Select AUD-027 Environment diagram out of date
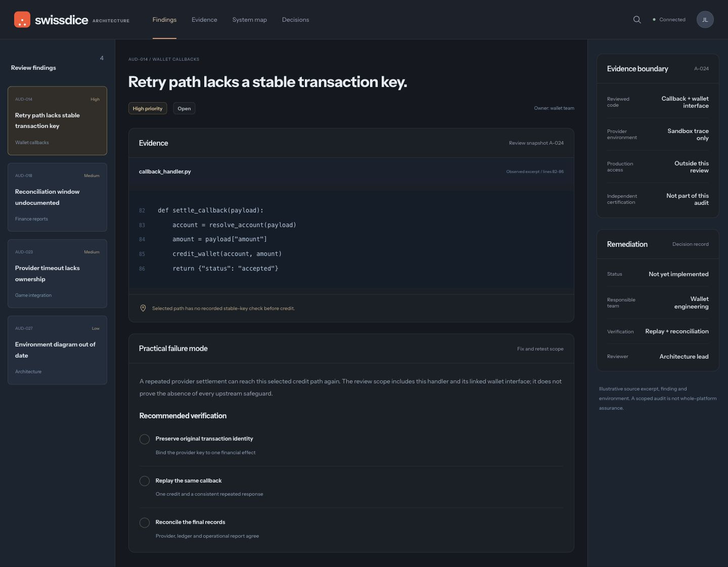 57,350
